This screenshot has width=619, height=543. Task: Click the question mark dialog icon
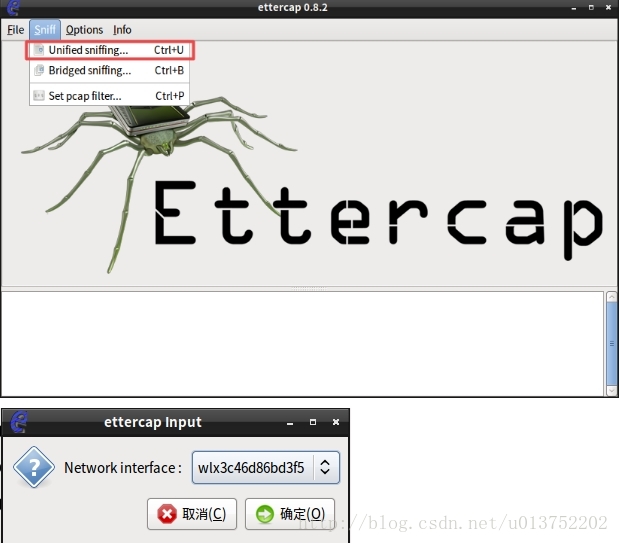pos(34,467)
